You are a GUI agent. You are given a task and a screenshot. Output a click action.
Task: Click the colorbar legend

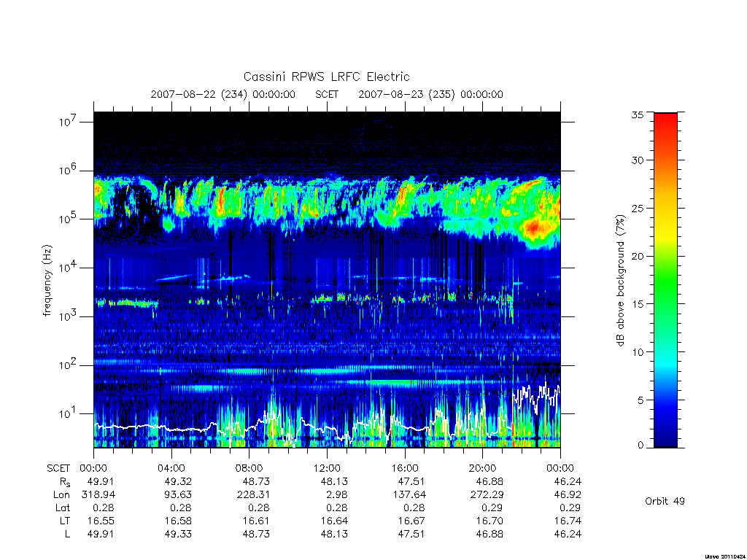(665, 280)
